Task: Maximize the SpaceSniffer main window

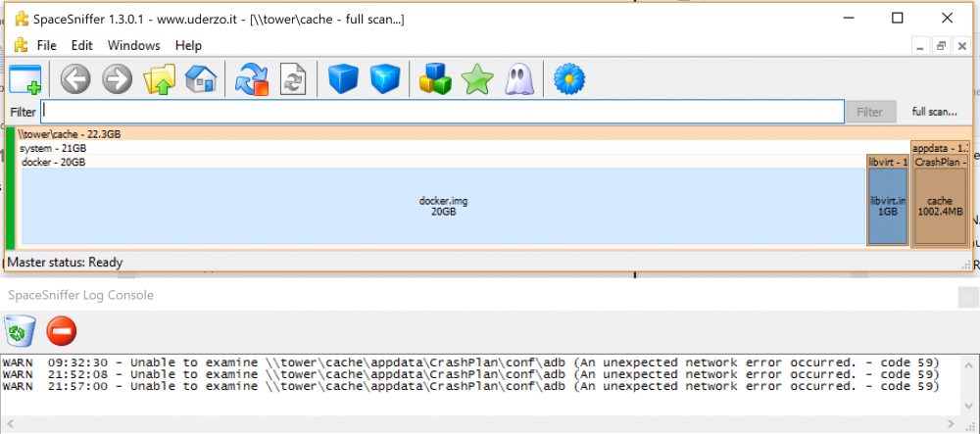Action: (898, 18)
